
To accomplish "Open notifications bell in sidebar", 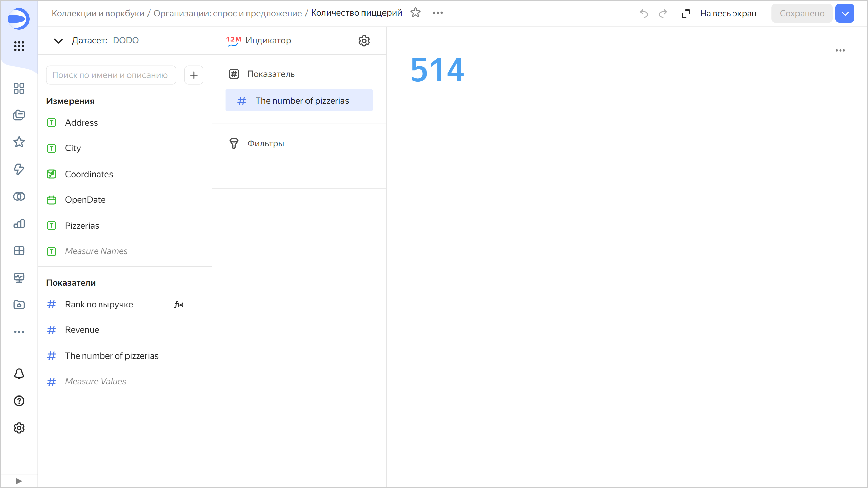I will point(19,374).
